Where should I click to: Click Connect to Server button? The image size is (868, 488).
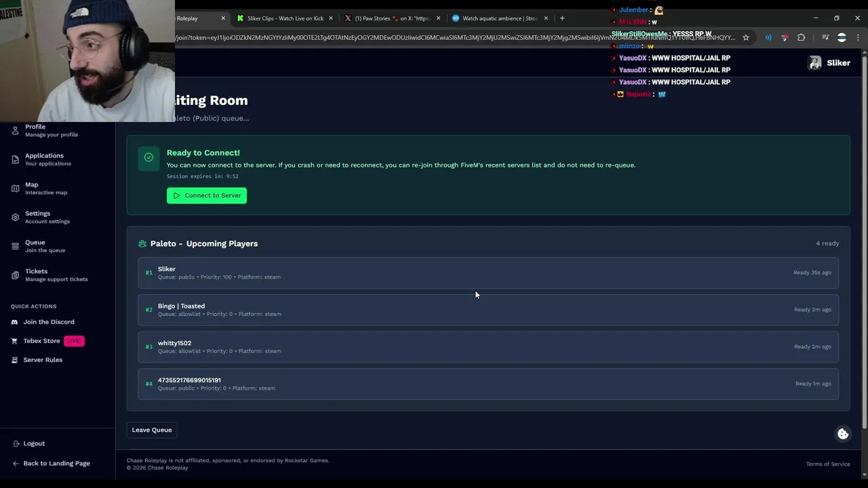point(207,195)
